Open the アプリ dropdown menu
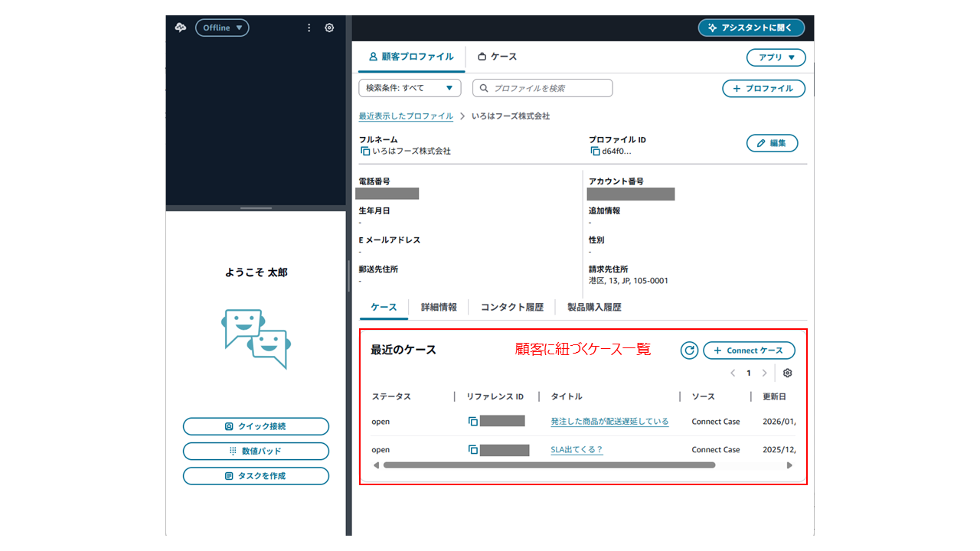 [776, 57]
